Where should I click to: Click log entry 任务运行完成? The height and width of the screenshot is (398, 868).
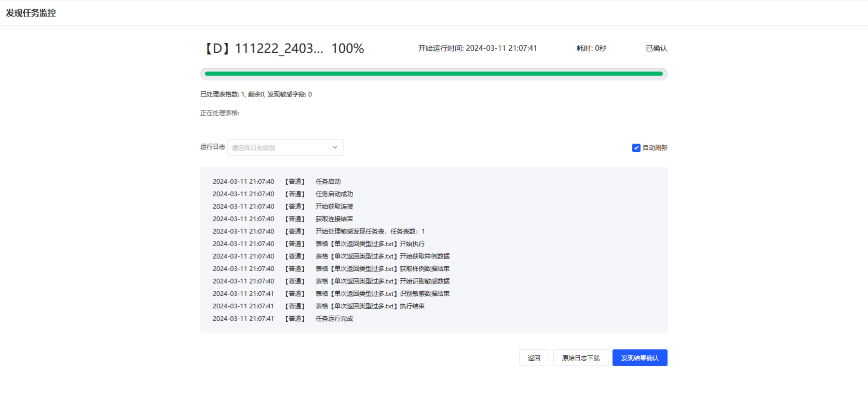click(334, 319)
